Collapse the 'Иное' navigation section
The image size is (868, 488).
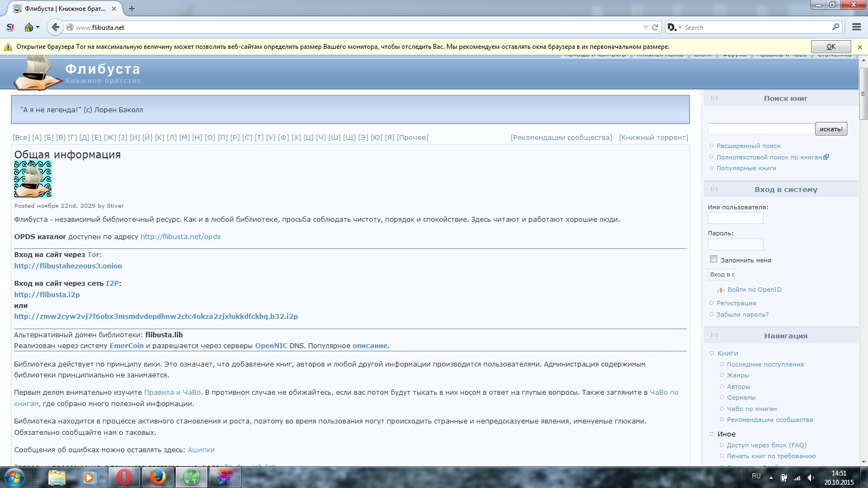(x=712, y=434)
